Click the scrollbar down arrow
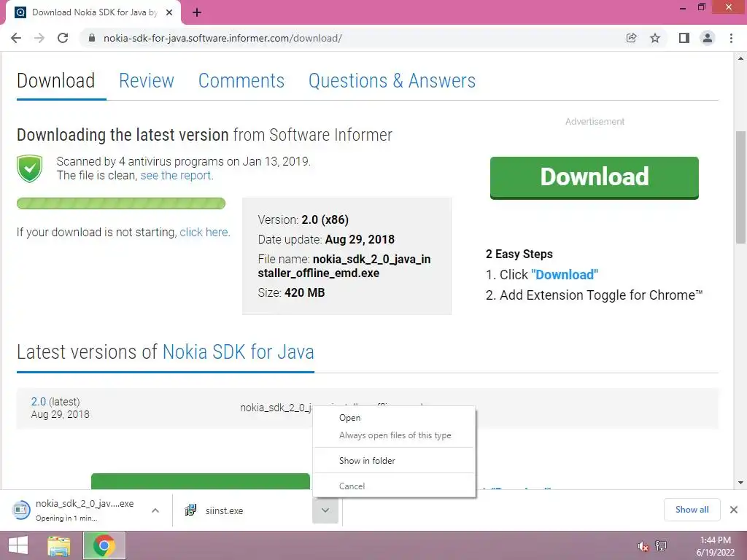 coord(740,483)
